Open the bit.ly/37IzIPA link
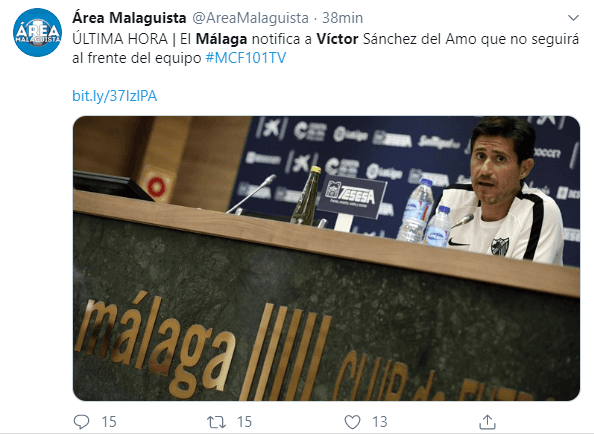 click(x=114, y=96)
